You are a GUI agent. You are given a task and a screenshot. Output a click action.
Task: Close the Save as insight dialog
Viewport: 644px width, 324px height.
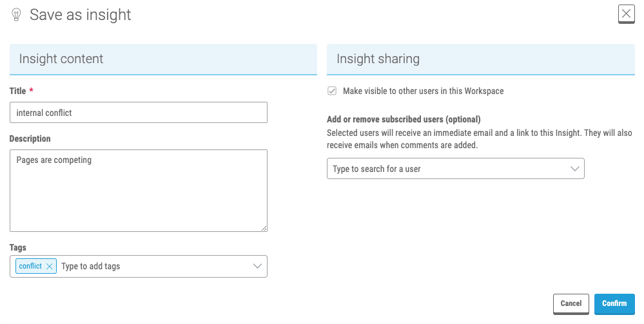626,14
